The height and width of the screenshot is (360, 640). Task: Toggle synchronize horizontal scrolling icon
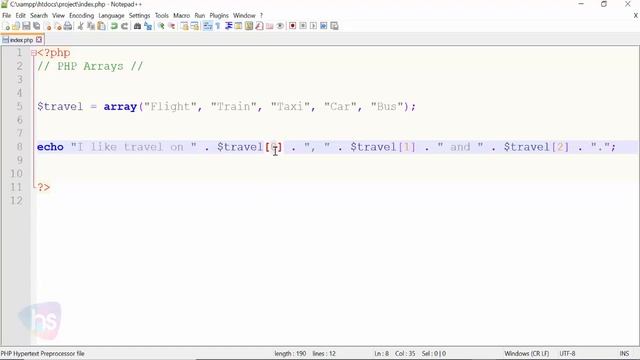pos(195,26)
